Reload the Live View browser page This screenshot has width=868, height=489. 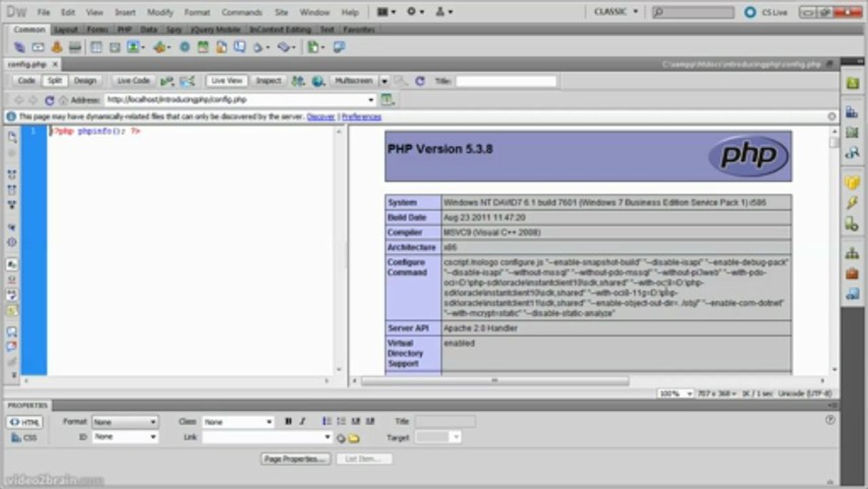click(x=49, y=100)
